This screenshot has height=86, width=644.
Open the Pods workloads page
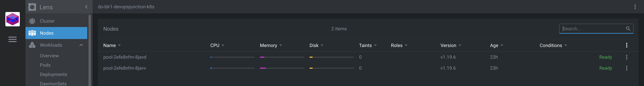pyautogui.click(x=45, y=65)
